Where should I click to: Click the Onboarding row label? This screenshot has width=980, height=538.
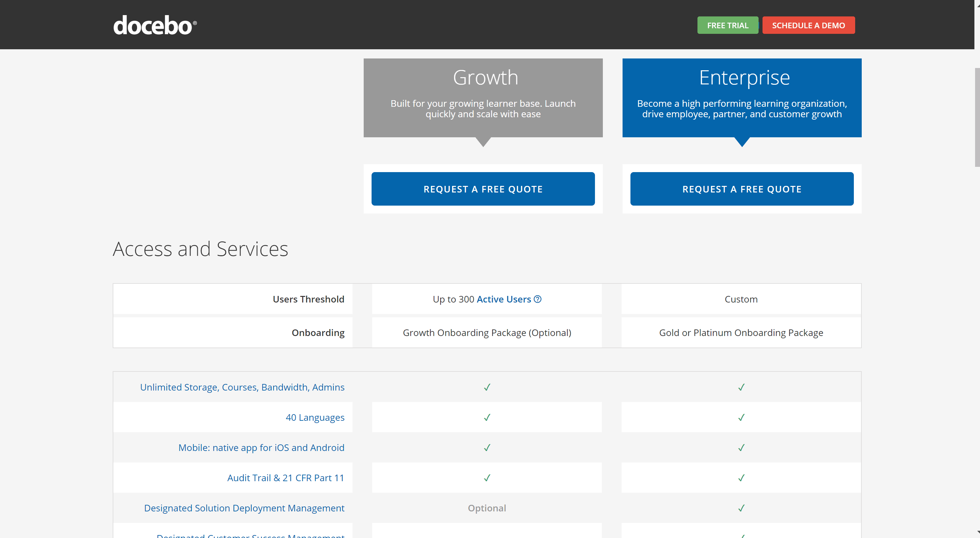point(318,333)
